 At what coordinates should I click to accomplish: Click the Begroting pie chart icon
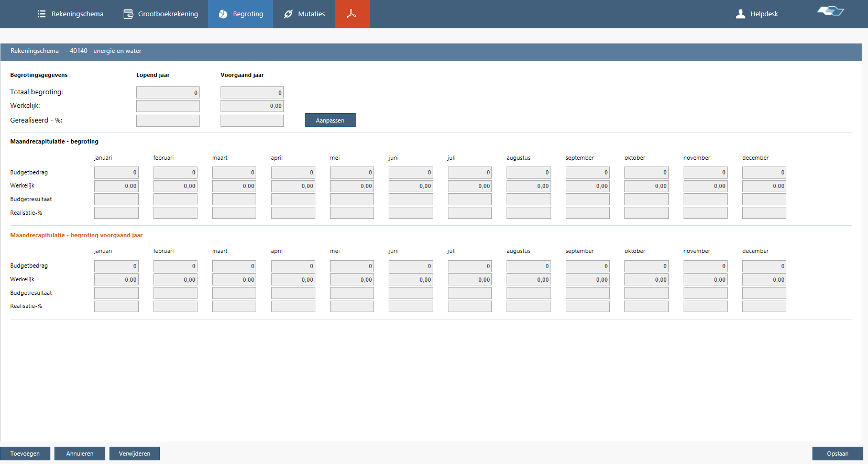click(223, 14)
